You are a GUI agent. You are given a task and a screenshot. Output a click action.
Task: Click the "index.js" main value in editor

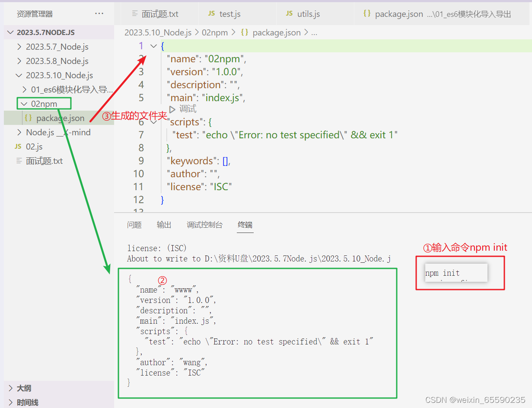point(222,98)
